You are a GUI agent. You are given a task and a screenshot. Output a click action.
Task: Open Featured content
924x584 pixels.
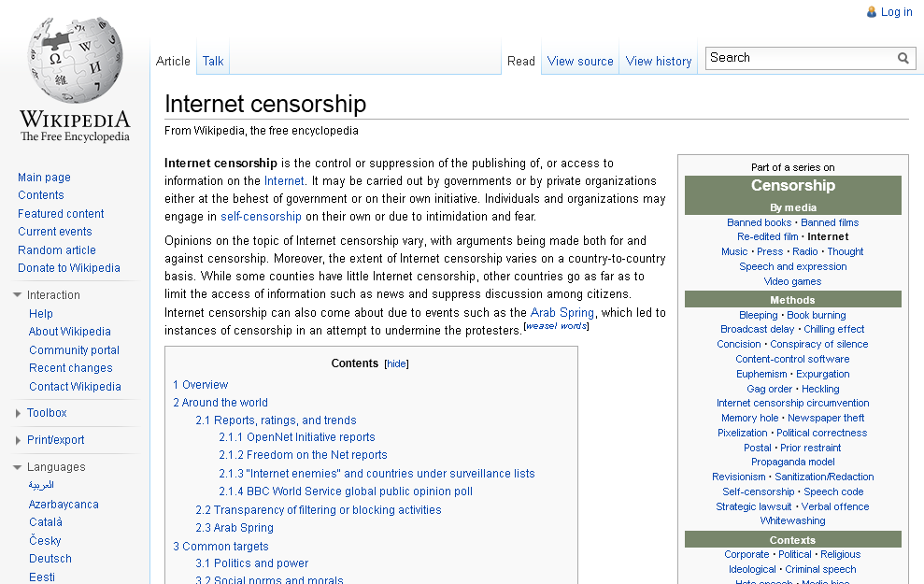click(x=61, y=214)
